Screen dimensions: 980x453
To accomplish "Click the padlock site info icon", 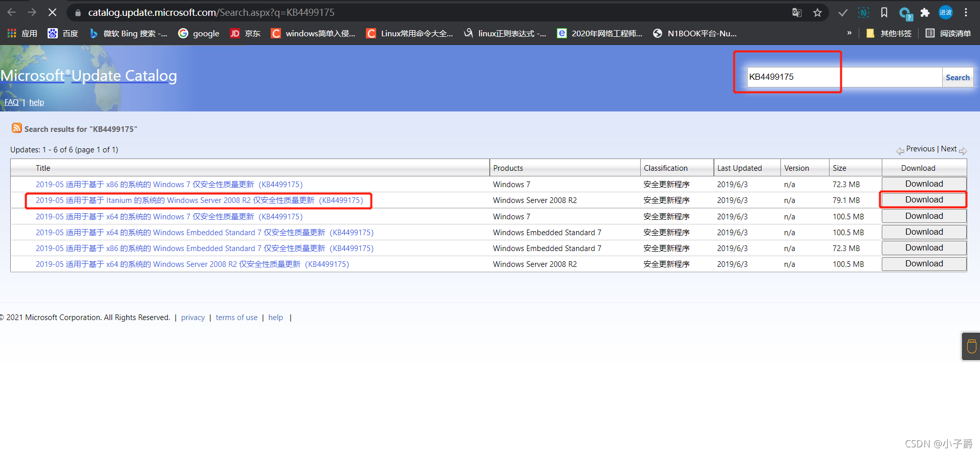I will 78,13.
